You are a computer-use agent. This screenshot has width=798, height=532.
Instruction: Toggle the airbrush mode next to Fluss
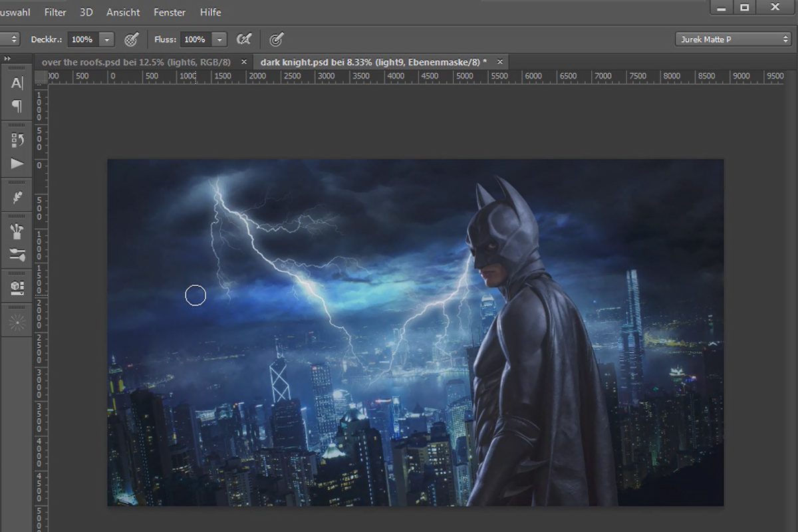click(244, 39)
